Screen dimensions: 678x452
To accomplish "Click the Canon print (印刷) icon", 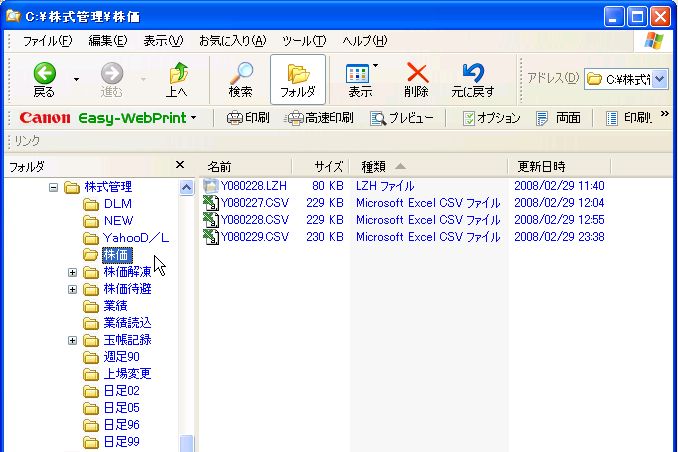I will [235, 118].
